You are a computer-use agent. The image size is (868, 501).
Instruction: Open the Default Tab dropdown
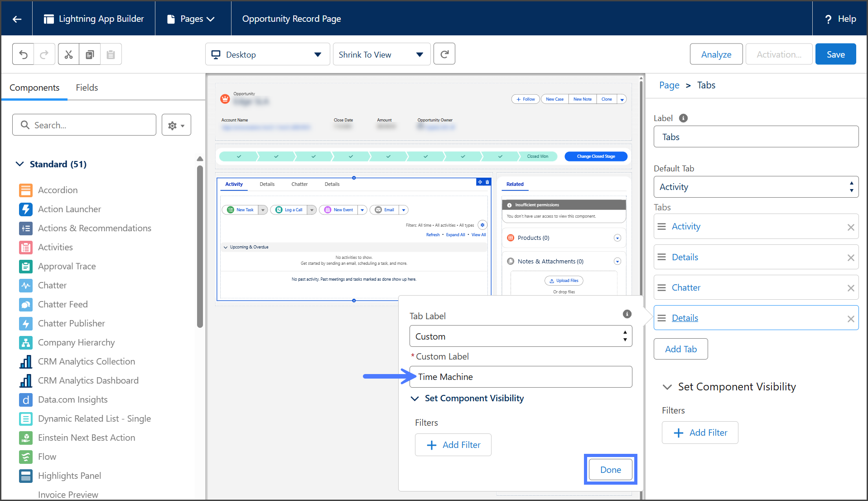(756, 187)
